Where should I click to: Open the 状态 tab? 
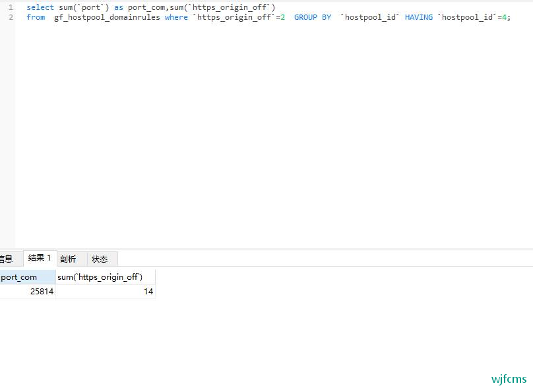pos(103,259)
